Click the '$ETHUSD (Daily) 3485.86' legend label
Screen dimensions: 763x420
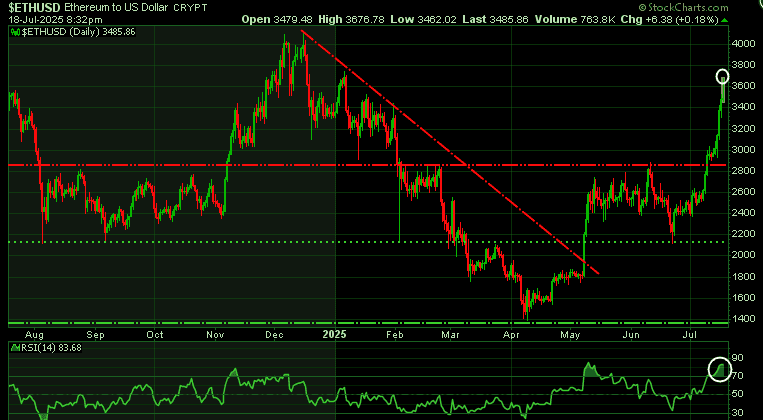coord(76,32)
